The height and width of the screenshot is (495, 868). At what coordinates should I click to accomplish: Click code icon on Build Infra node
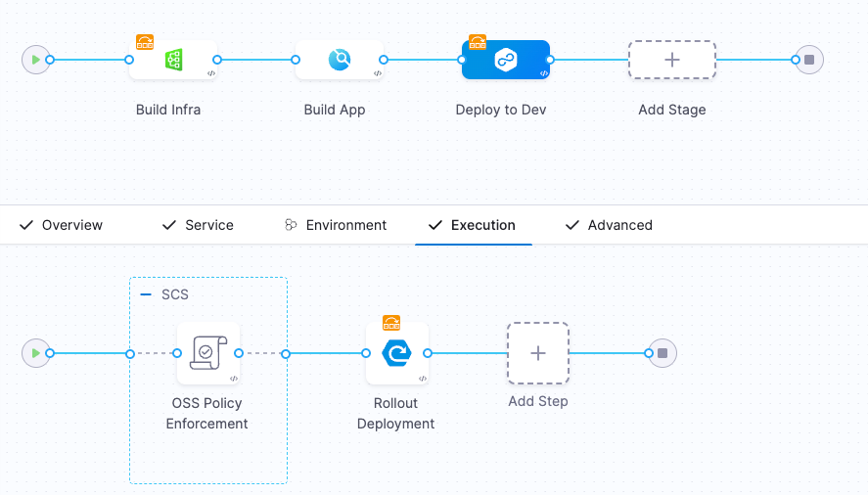[x=211, y=73]
